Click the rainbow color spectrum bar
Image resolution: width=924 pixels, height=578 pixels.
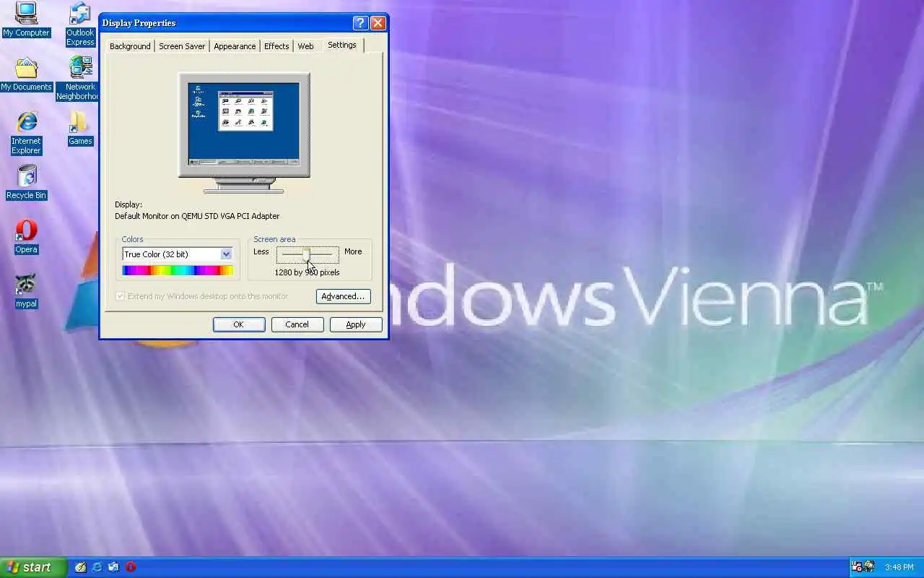[178, 271]
